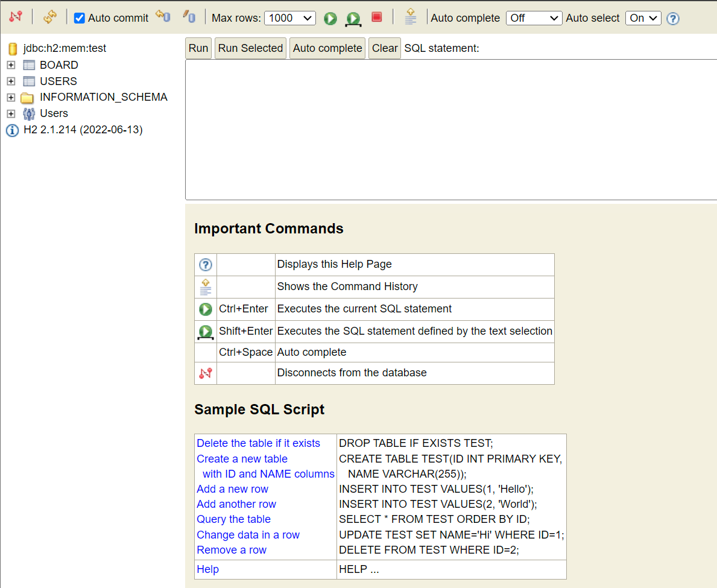This screenshot has height=588, width=717.
Task: Click the Help link in the sample script
Action: pos(207,569)
